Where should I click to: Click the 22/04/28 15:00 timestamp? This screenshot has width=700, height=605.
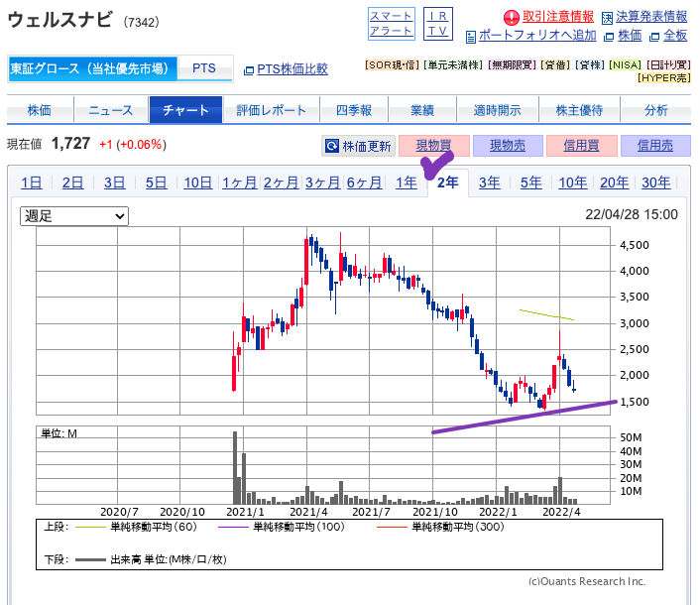(632, 215)
